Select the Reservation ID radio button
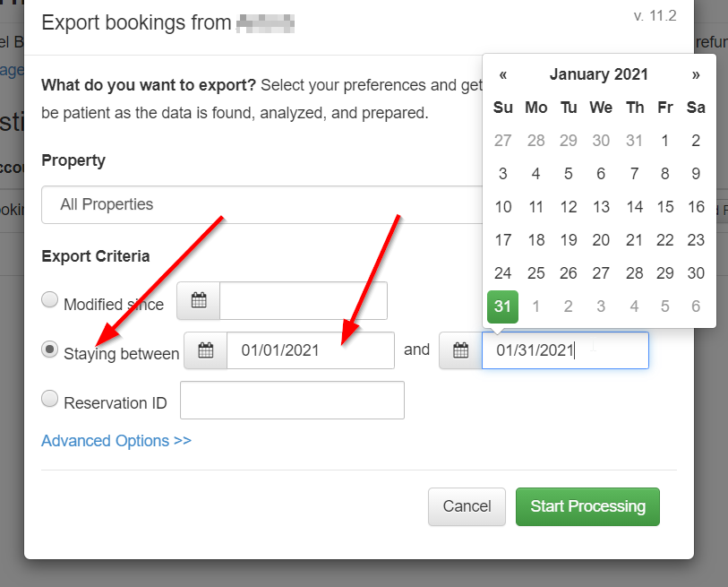728x587 pixels. click(49, 400)
